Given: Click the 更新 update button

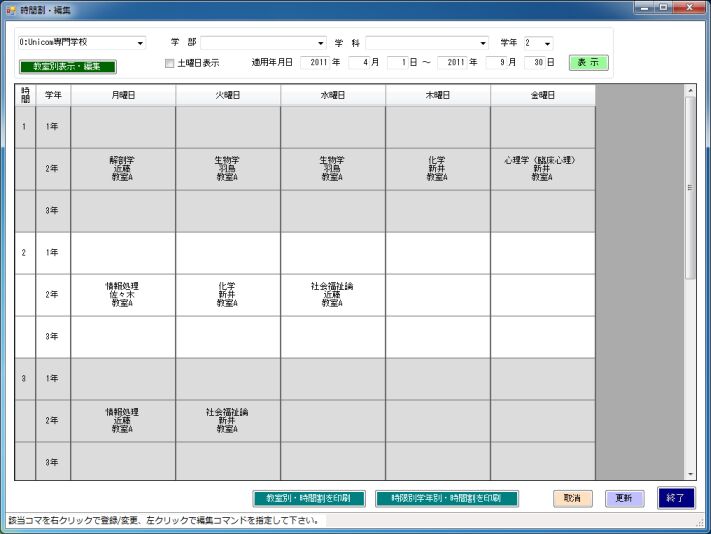Looking at the screenshot, I should [x=624, y=498].
